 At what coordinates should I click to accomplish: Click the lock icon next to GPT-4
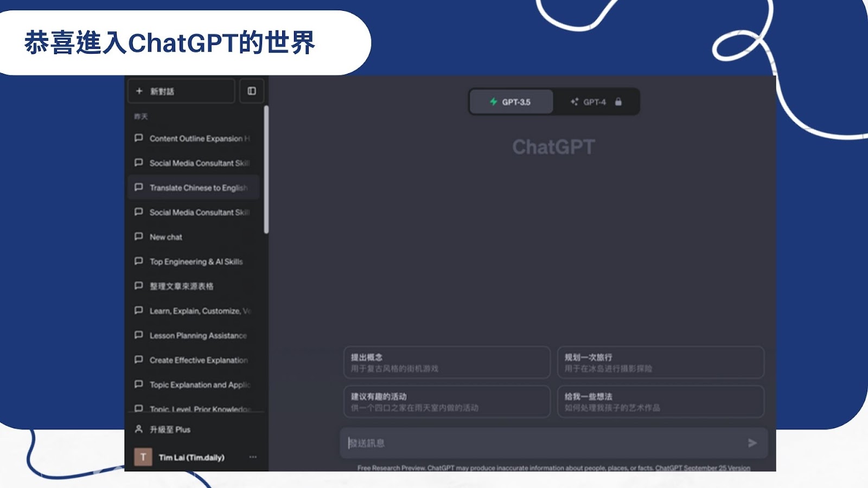(x=618, y=102)
